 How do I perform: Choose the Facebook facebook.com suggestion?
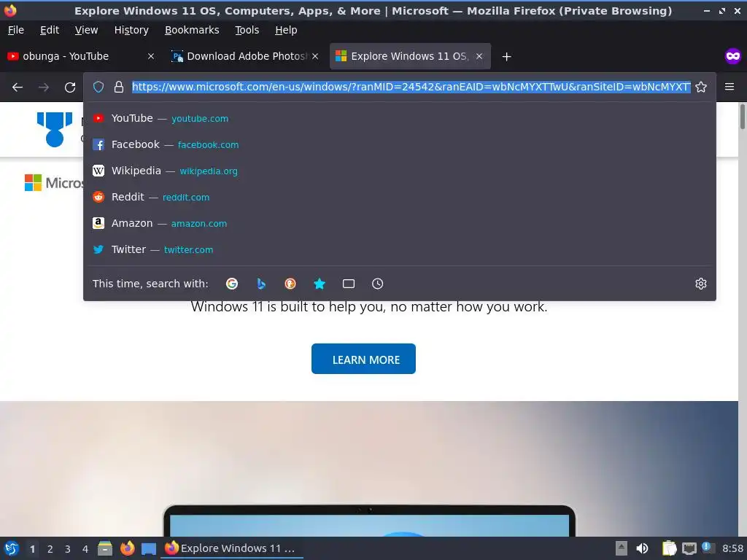[x=399, y=144]
